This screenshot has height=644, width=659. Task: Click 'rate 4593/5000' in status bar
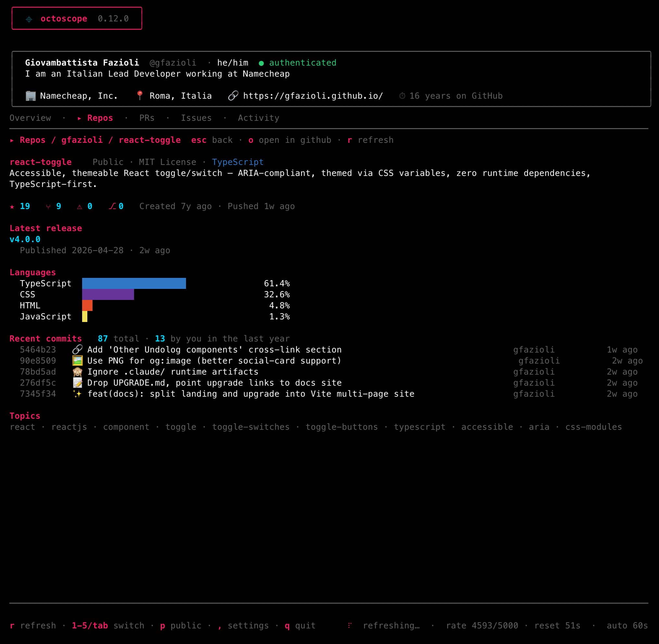click(x=482, y=625)
